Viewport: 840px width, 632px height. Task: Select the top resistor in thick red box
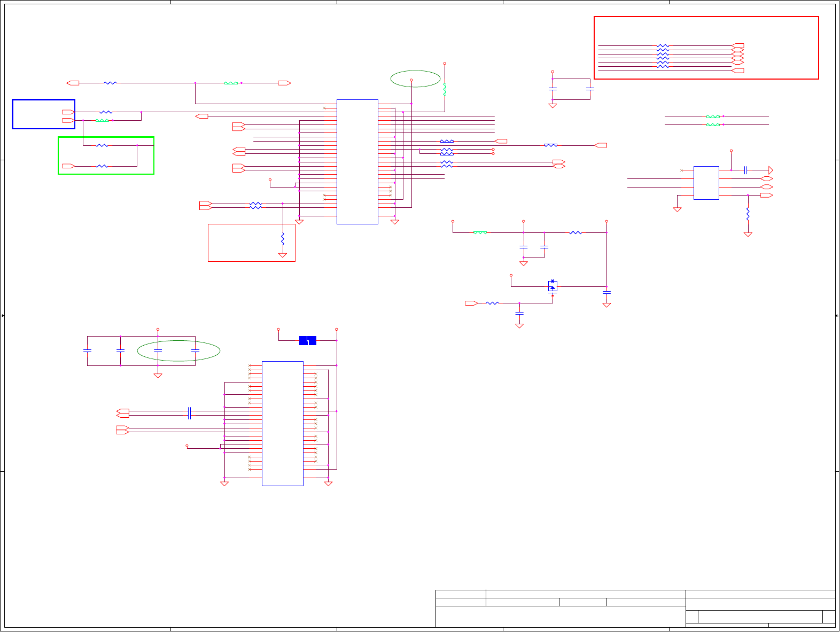(663, 46)
